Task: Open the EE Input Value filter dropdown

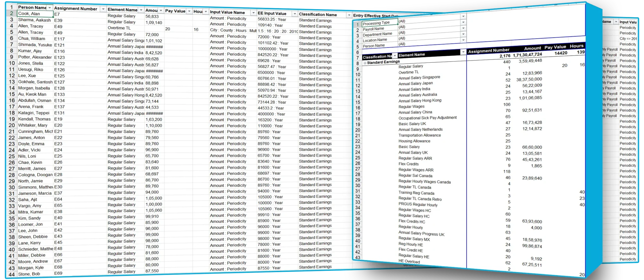Action: point(294,14)
